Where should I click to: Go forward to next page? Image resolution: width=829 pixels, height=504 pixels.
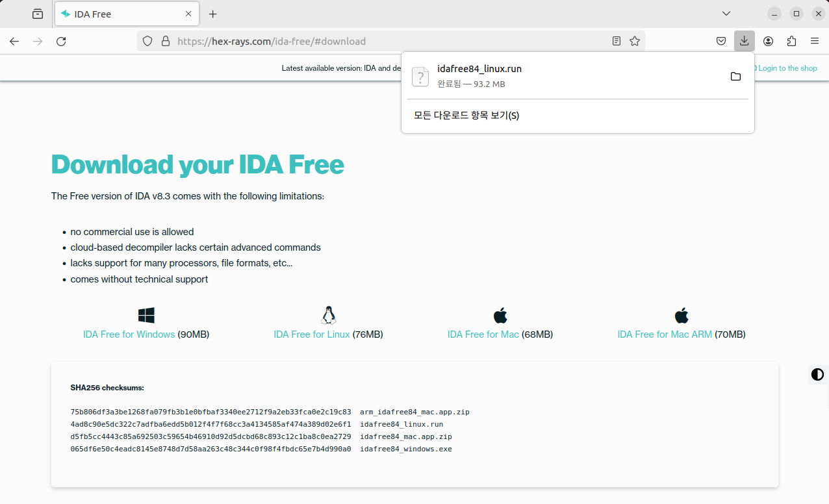[x=38, y=41]
